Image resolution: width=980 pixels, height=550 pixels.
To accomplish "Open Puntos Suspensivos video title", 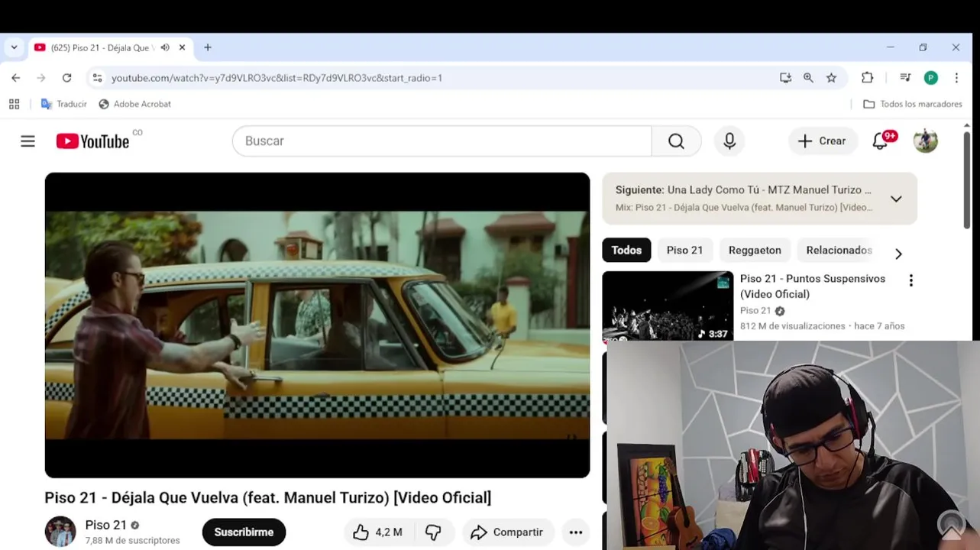I will (813, 286).
